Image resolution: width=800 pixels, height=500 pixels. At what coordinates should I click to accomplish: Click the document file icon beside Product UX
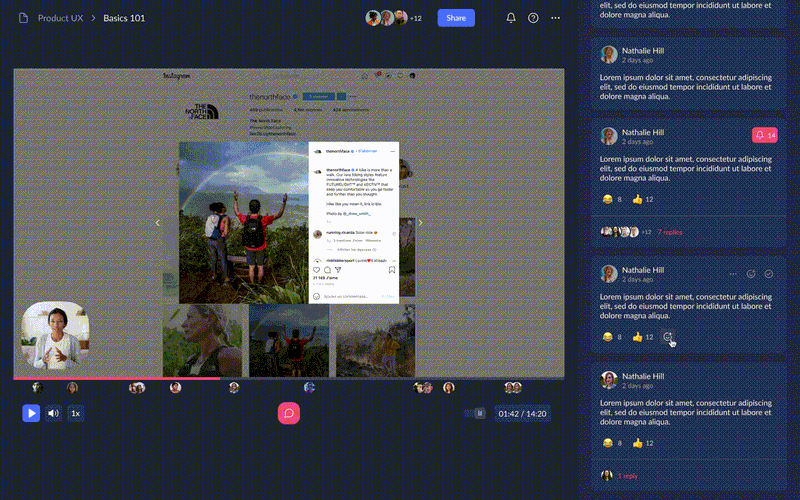pos(23,18)
